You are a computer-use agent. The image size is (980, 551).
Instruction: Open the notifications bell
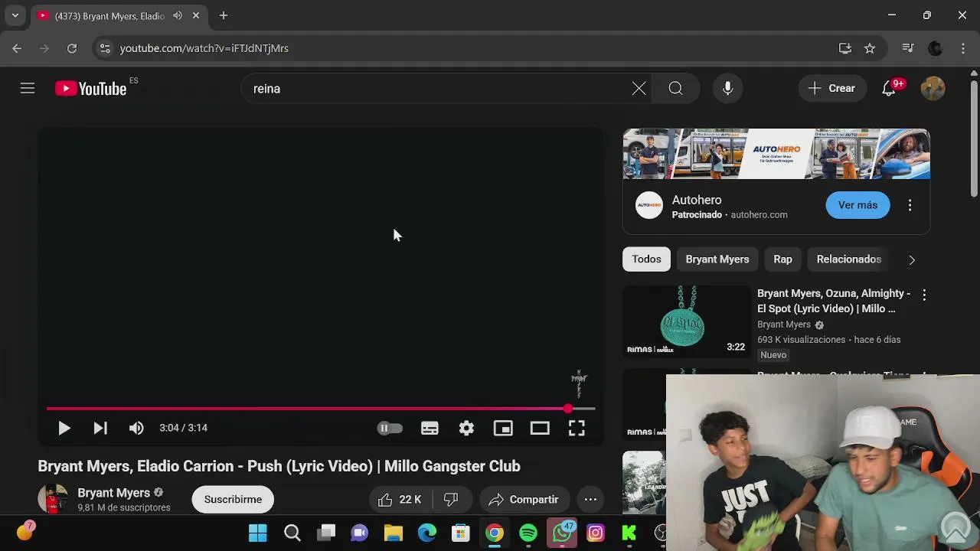(x=889, y=89)
